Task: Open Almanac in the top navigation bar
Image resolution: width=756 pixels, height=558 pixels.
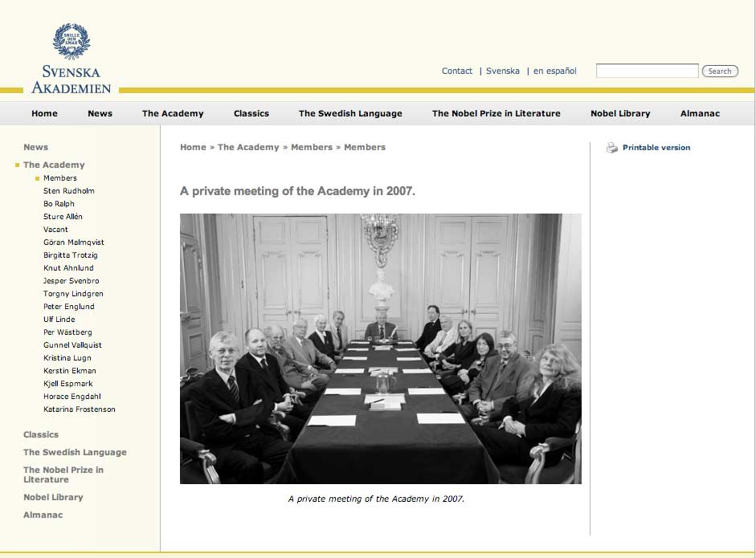Action: click(700, 114)
